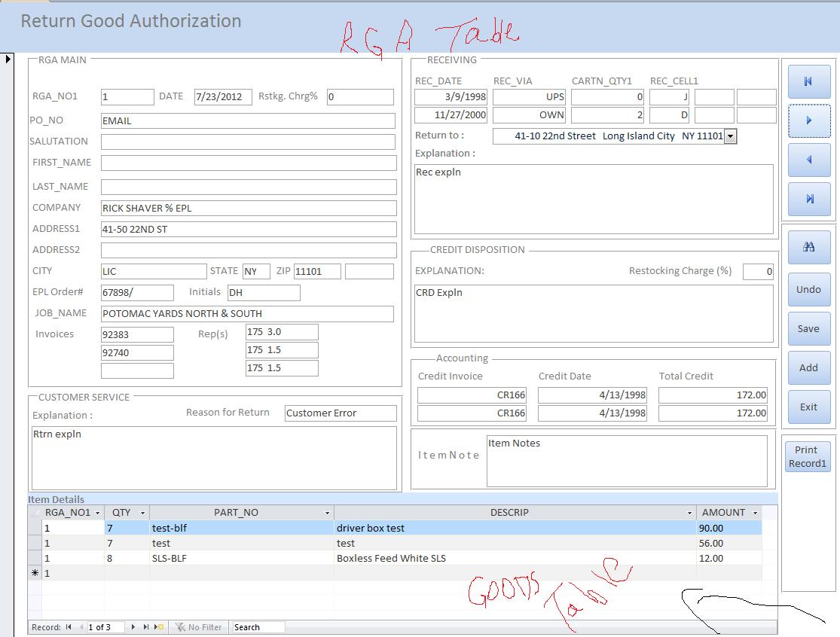Go back one record using left arrow button
This screenshot has height=637, width=840.
click(x=808, y=160)
